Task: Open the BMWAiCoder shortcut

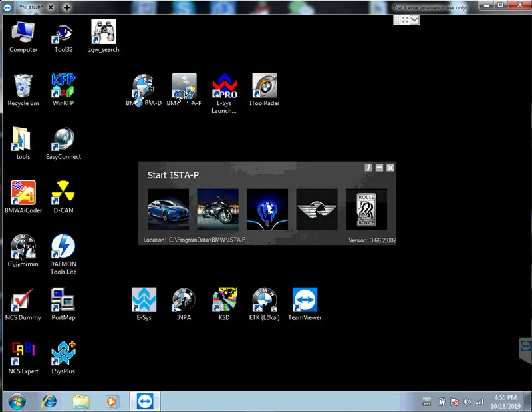Action: pos(23,197)
